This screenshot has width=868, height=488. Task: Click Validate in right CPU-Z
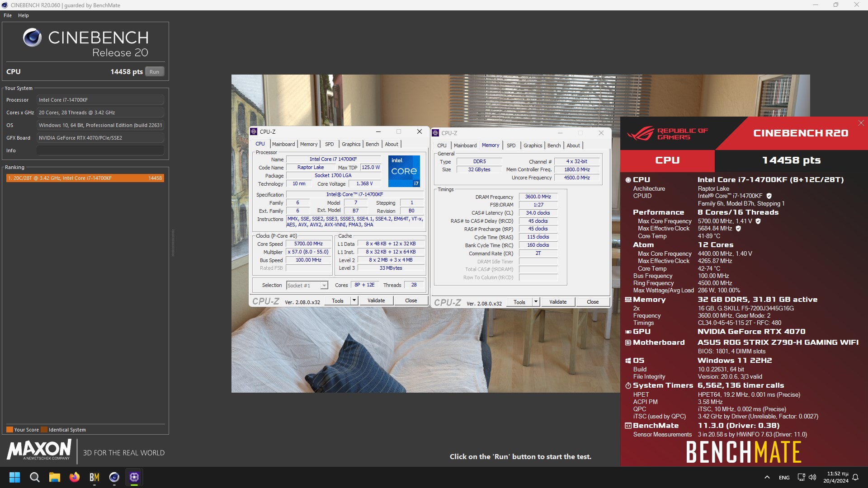click(x=558, y=302)
